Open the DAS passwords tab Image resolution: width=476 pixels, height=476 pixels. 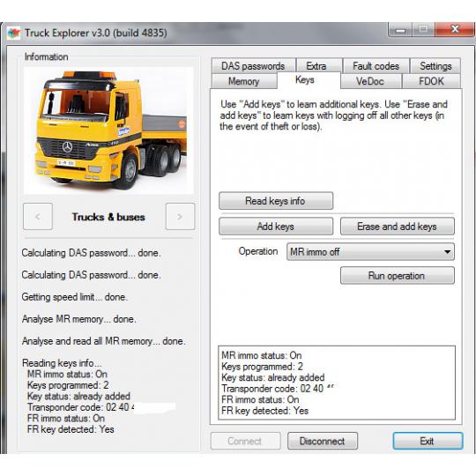[253, 65]
